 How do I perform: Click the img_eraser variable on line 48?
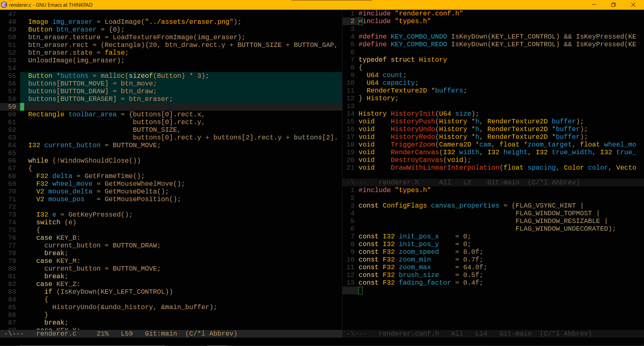point(72,22)
